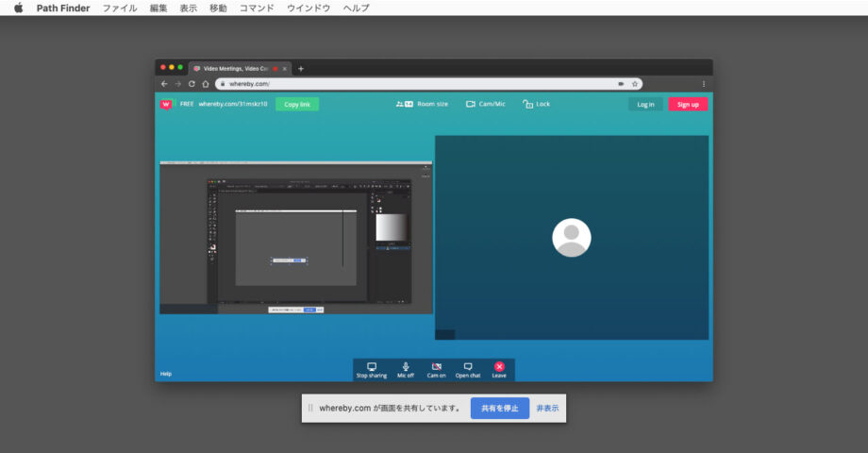Viewport: 868px width, 453px height.
Task: Click the participant avatar placeholder
Action: (572, 238)
